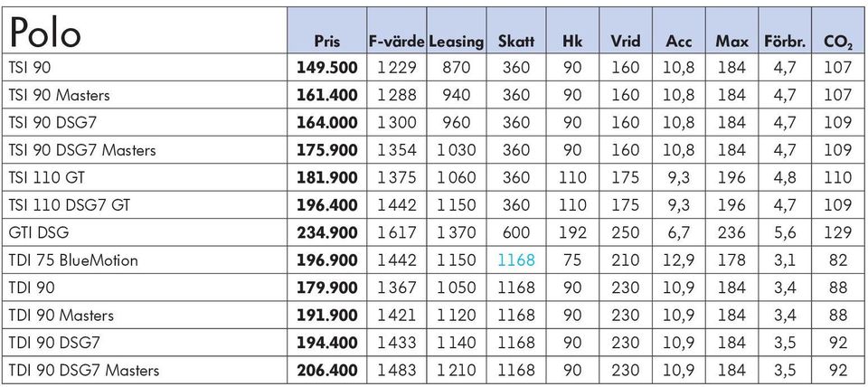
Task: Click the highlighted blue 1168 tax value
Action: click(x=516, y=260)
